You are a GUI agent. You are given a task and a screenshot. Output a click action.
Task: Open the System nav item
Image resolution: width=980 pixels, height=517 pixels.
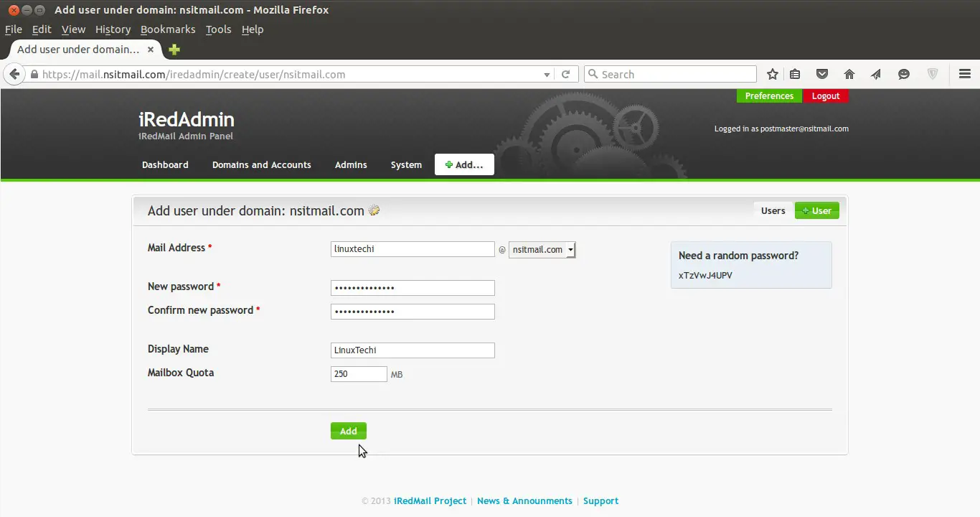pyautogui.click(x=406, y=164)
